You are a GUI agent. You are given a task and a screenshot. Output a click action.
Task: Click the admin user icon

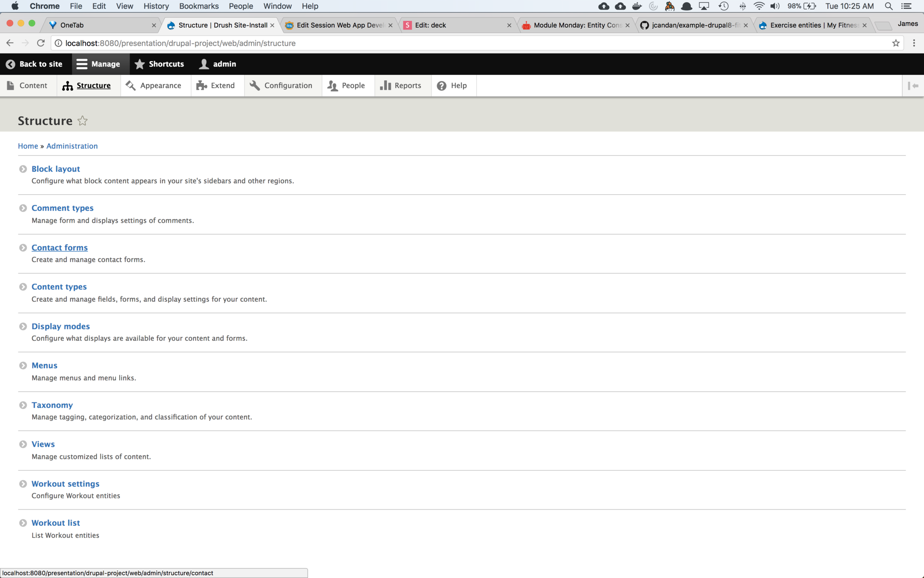(204, 64)
